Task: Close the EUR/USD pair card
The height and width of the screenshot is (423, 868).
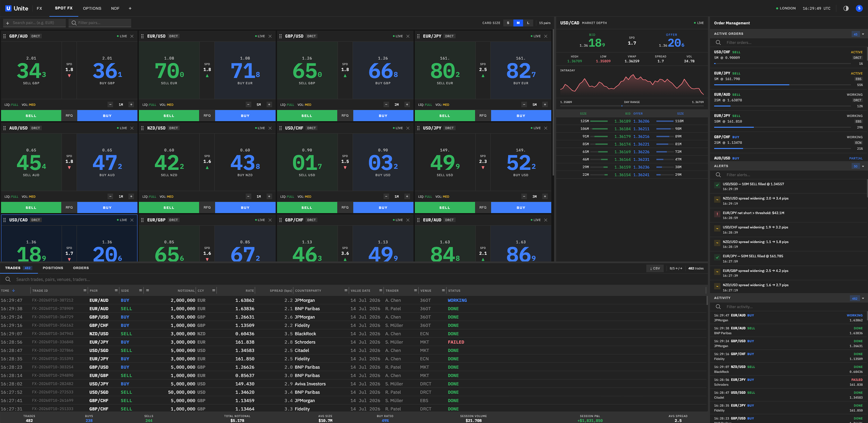Action: point(270,36)
